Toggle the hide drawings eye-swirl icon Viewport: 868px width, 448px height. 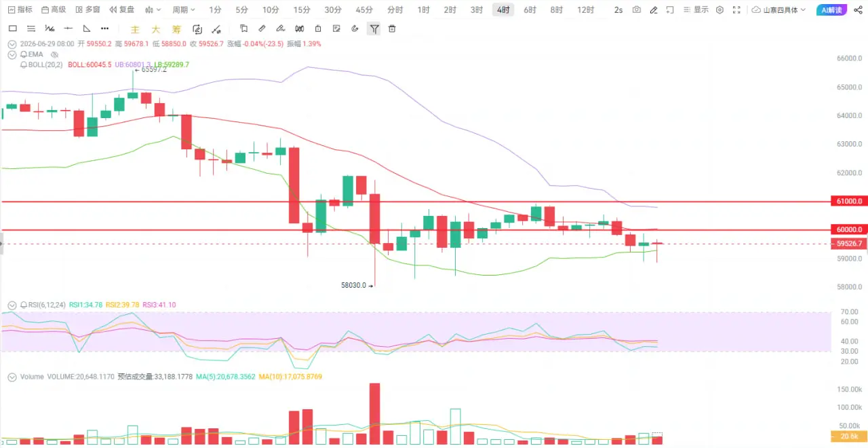355,29
